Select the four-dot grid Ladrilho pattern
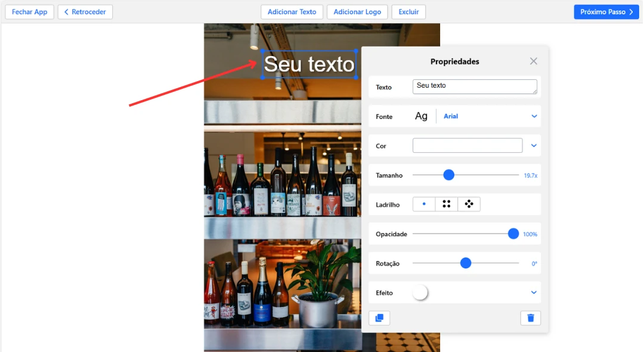Image resolution: width=644 pixels, height=352 pixels. pyautogui.click(x=446, y=203)
